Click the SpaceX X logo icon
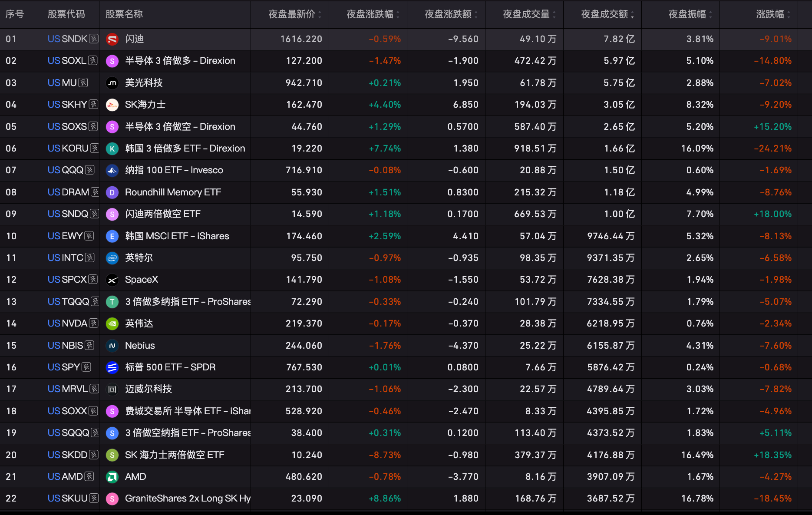 point(112,280)
